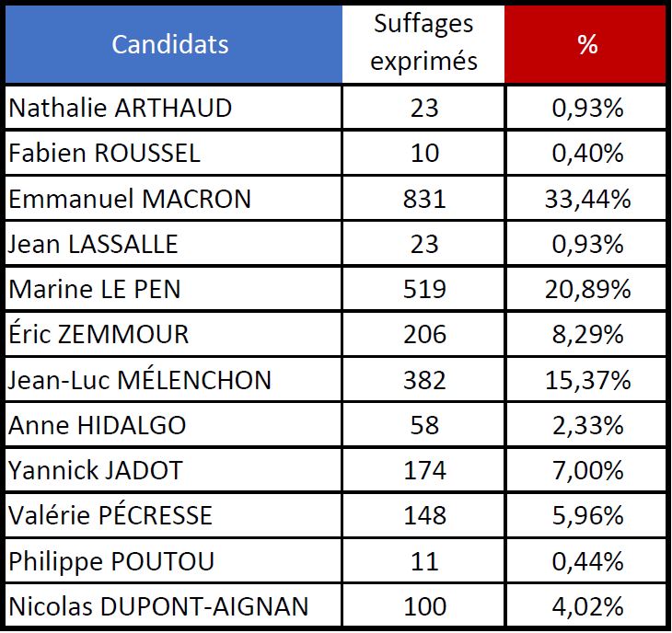Click the Marine LE PEN name cell
This screenshot has height=633, width=672.
click(95, 289)
